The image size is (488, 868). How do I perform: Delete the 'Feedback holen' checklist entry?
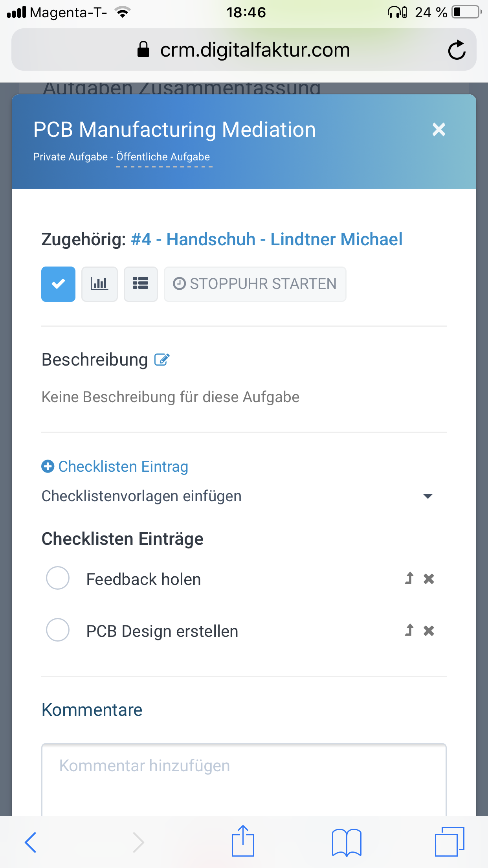(x=429, y=579)
